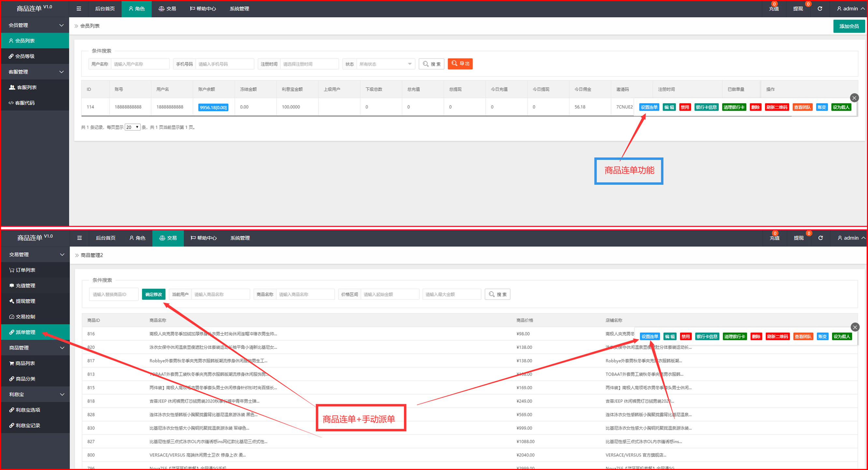Screen dimensions: 868x470
Task: Collapse the 利息宝 sidebar section
Action: (x=35, y=394)
